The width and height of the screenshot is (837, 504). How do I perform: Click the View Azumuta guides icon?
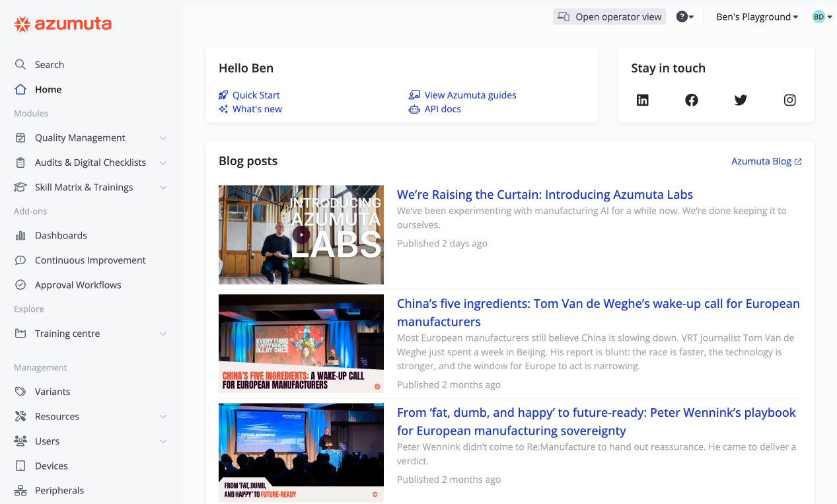414,95
